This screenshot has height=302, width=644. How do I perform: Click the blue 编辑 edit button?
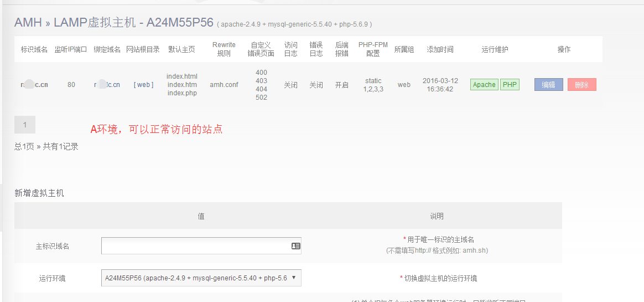[548, 85]
